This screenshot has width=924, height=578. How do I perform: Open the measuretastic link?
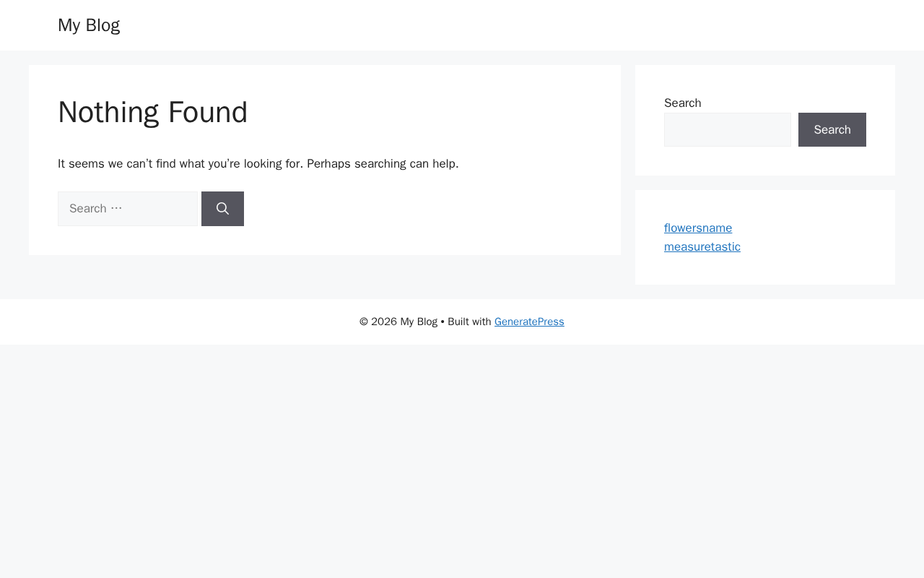pos(702,247)
